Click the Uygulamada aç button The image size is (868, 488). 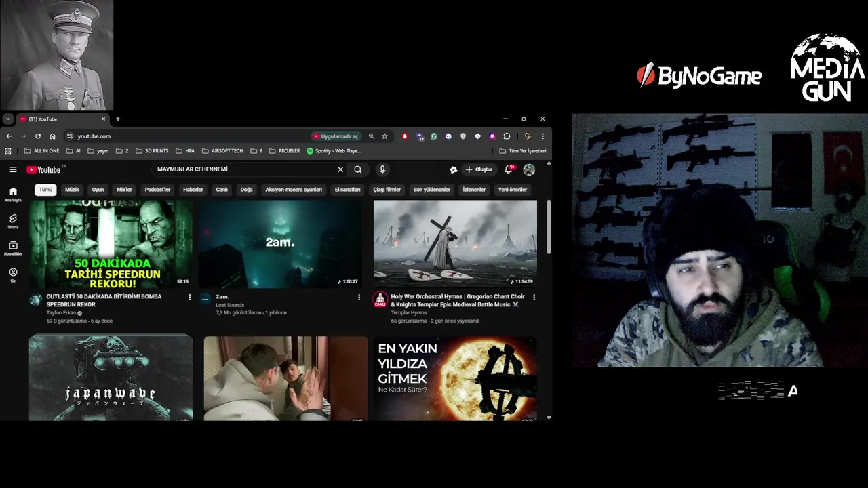[x=336, y=136]
